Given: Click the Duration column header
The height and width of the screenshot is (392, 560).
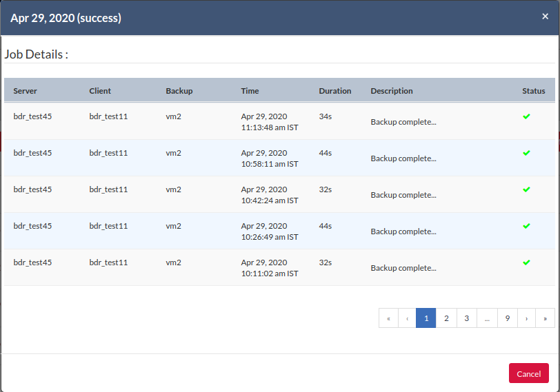Looking at the screenshot, I should [x=335, y=91].
